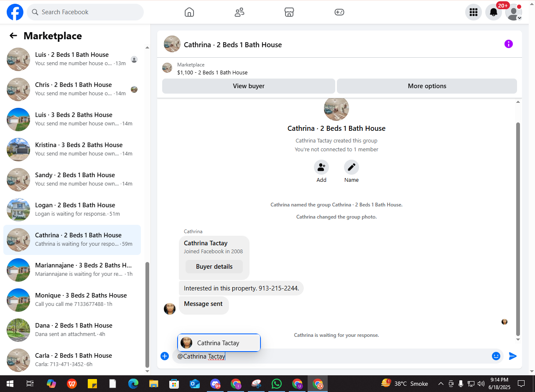Image resolution: width=535 pixels, height=392 pixels.
Task: Send the message with the arrow icon
Action: tap(513, 356)
